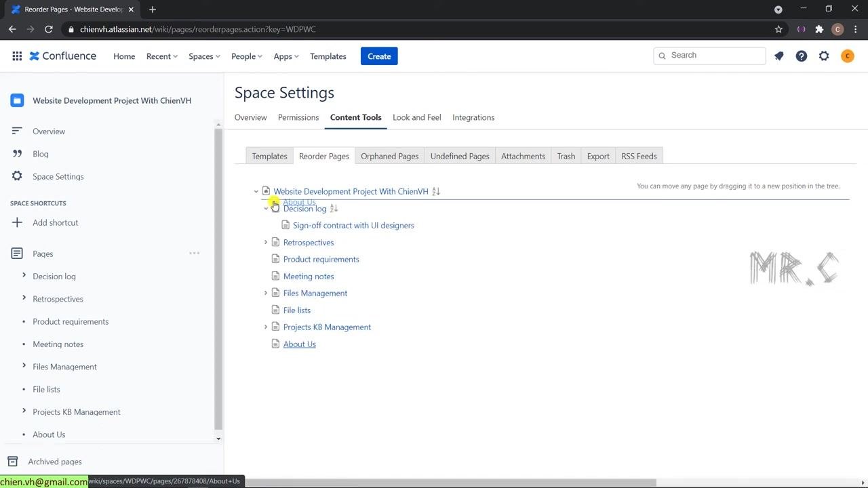Open Sign-off contract with UI designers page
The width and height of the screenshot is (868, 488).
353,225
